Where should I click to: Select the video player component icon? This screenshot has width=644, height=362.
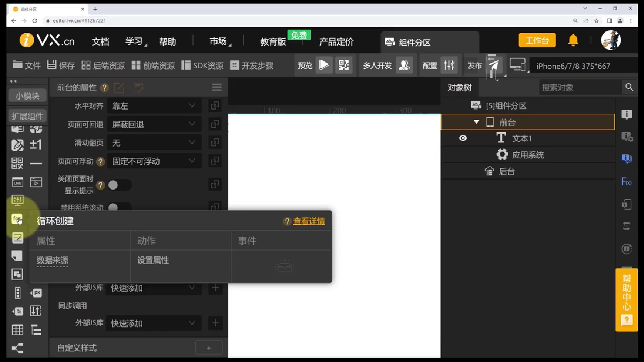(x=36, y=182)
